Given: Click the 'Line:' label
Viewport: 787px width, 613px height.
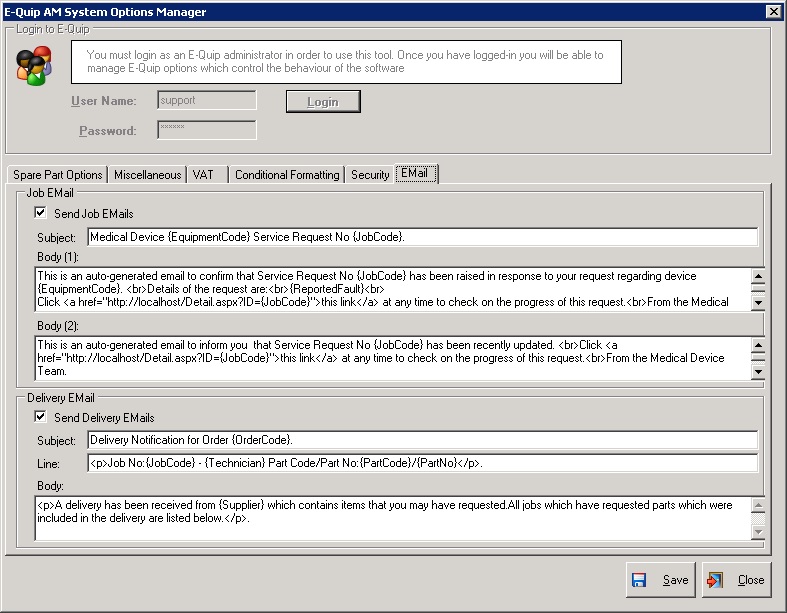Looking at the screenshot, I should (x=48, y=464).
